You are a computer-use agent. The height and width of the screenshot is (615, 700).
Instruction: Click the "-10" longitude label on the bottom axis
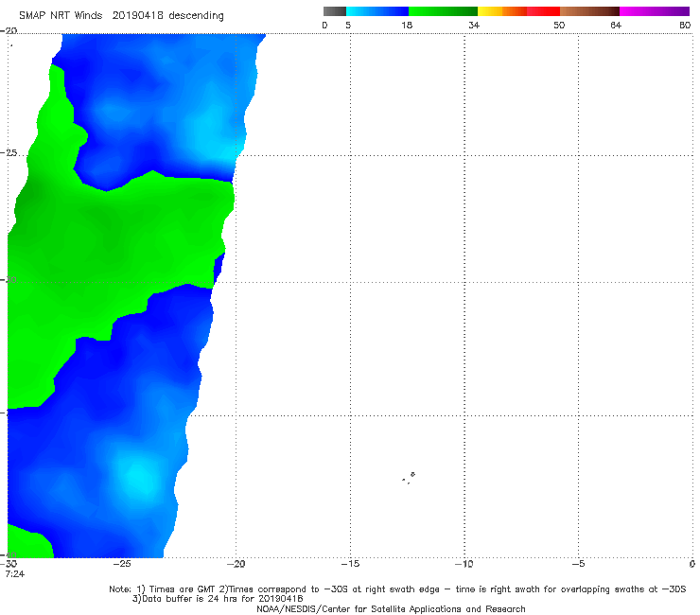point(464,564)
